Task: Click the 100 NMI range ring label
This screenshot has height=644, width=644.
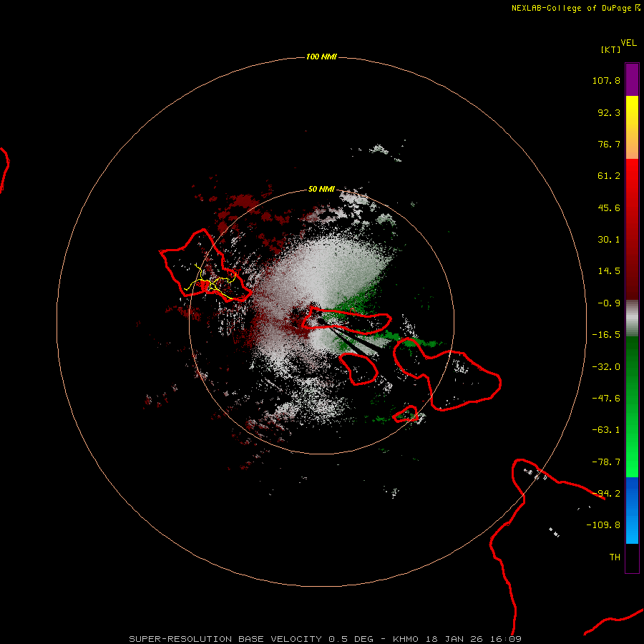Action: [x=321, y=57]
